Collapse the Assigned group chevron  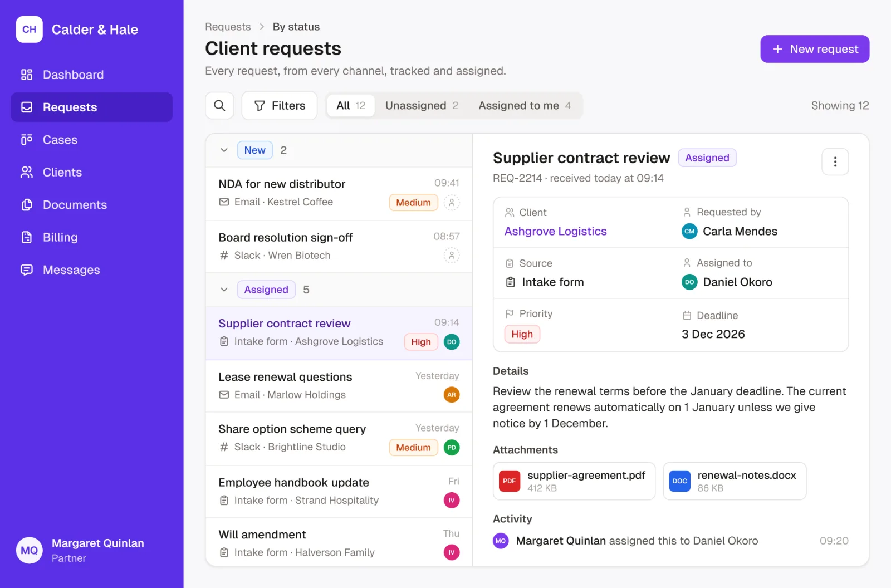[224, 290]
